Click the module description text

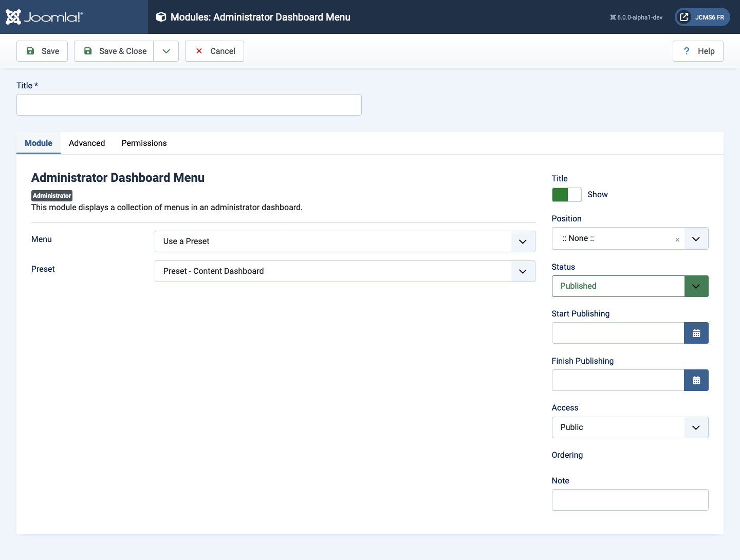coord(167,208)
